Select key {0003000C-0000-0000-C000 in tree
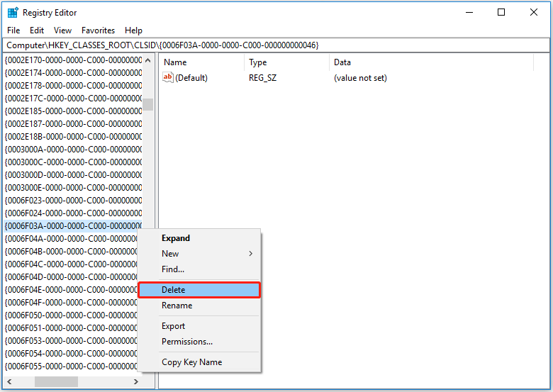The width and height of the screenshot is (553, 392). (x=73, y=162)
